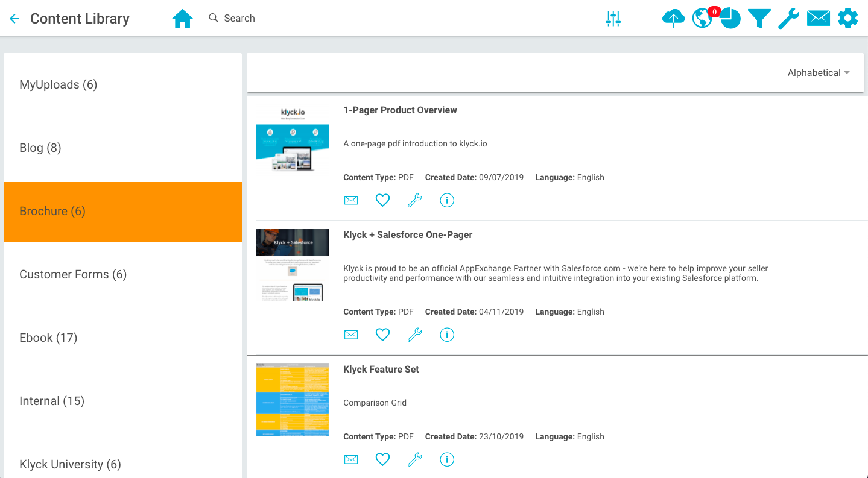Open the search filter sliders icon
The image size is (868, 478).
tap(613, 19)
